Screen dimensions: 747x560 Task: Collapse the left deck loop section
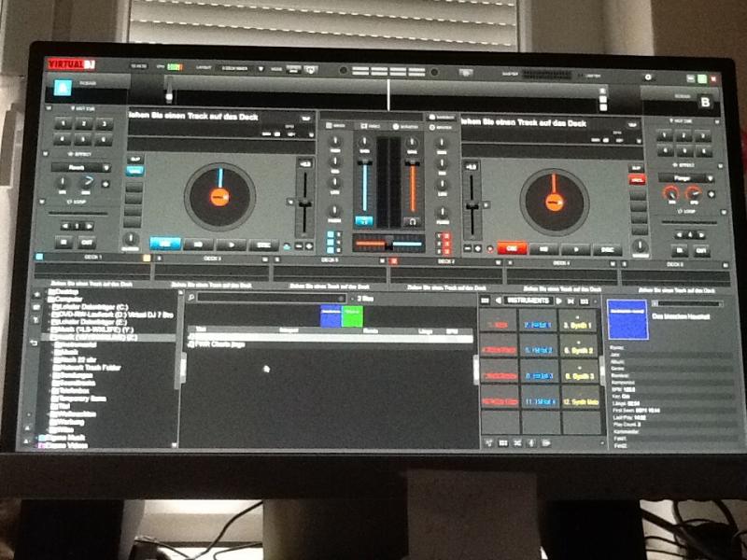(41, 202)
